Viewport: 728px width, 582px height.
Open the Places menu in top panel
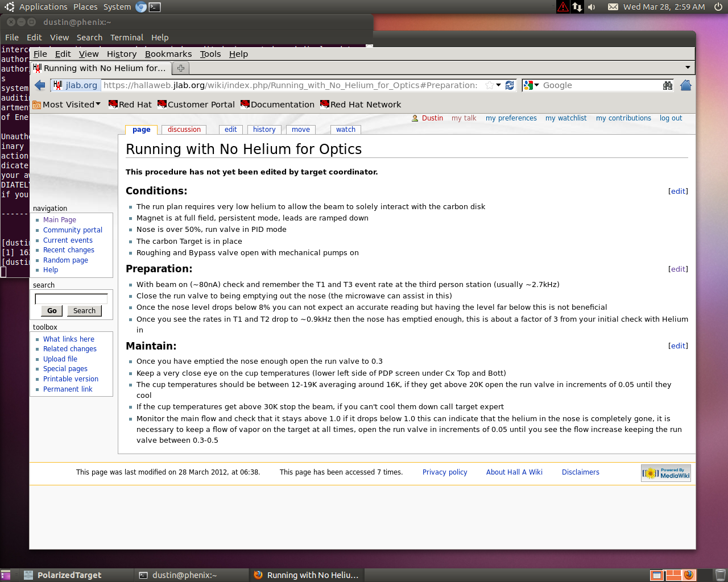[85, 7]
